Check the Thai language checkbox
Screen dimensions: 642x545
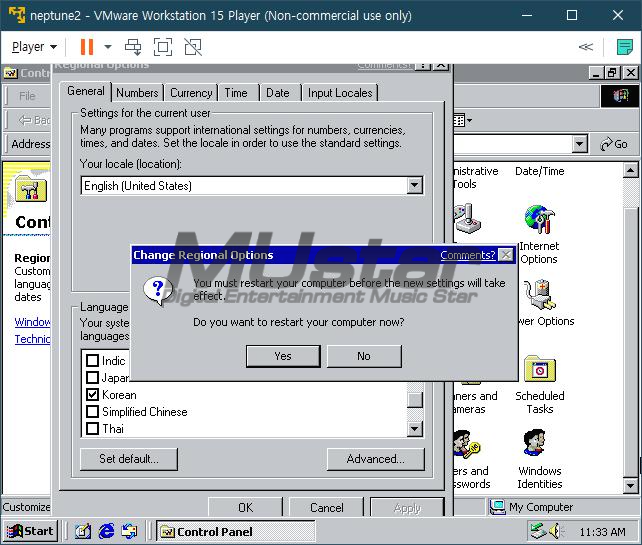(93, 428)
